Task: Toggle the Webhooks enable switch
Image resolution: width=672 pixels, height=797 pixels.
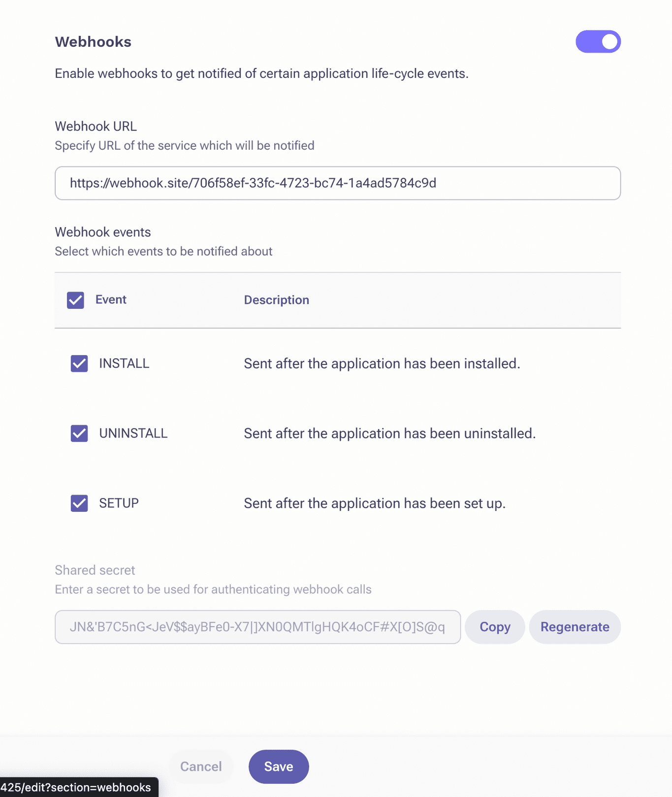Action: pyautogui.click(x=598, y=41)
